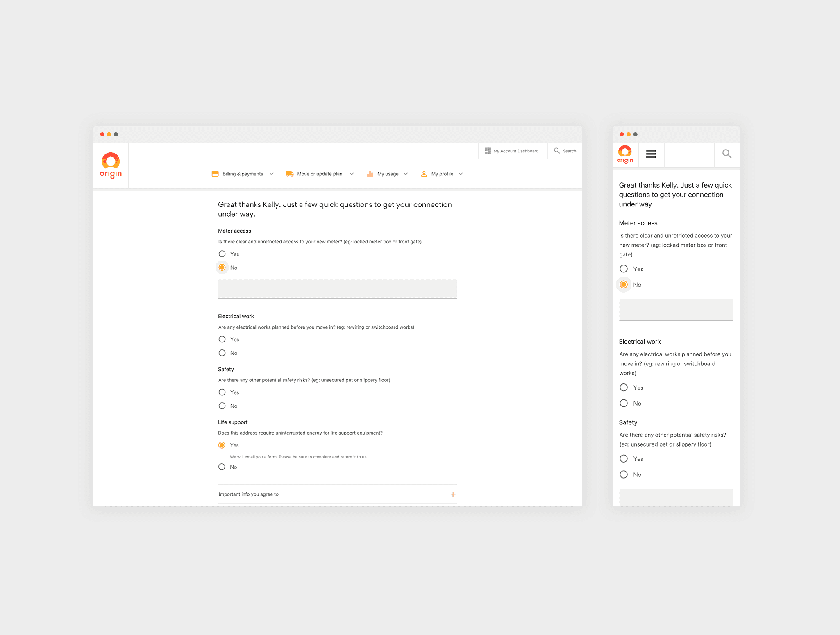Click the Meter access details text field
The width and height of the screenshot is (840, 635).
(x=337, y=289)
